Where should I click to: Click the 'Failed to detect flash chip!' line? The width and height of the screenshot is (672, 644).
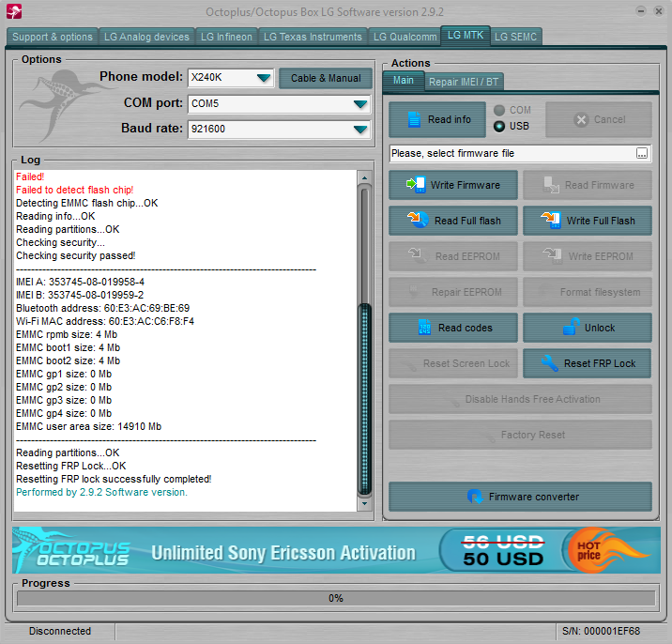(74, 190)
